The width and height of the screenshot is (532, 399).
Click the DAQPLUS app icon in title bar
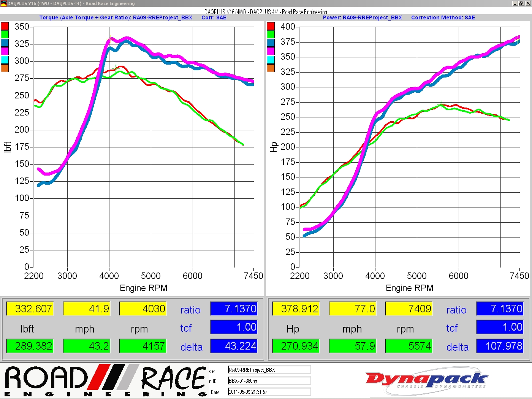(x=3, y=3)
